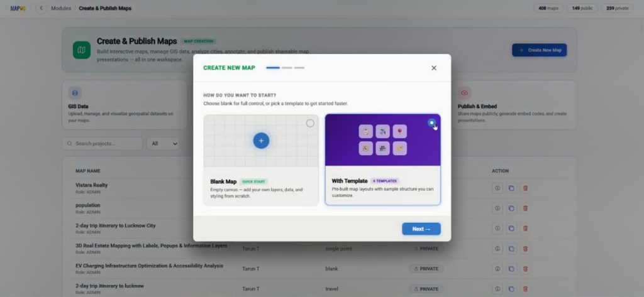Click PRIVATE badge on 3D Real Estate row
The image size is (644, 297).
[x=426, y=249]
